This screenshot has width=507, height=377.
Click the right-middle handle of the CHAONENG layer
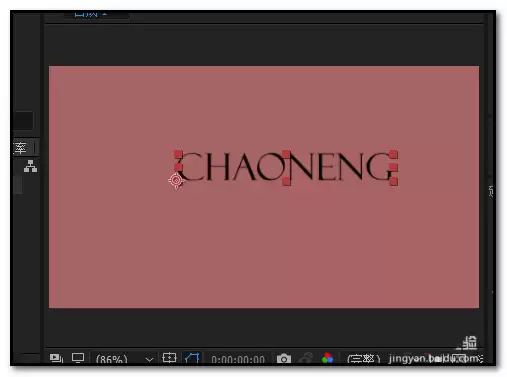click(393, 167)
